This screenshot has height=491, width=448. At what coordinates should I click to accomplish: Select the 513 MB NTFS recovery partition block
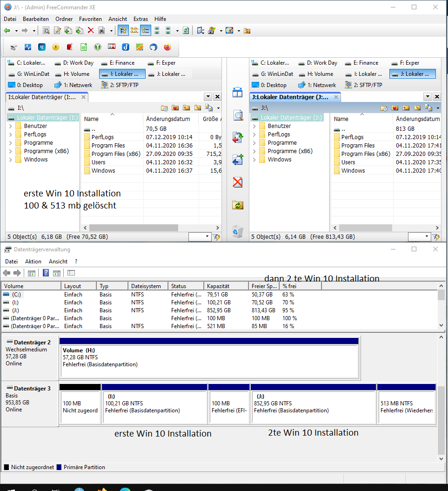pos(406,404)
